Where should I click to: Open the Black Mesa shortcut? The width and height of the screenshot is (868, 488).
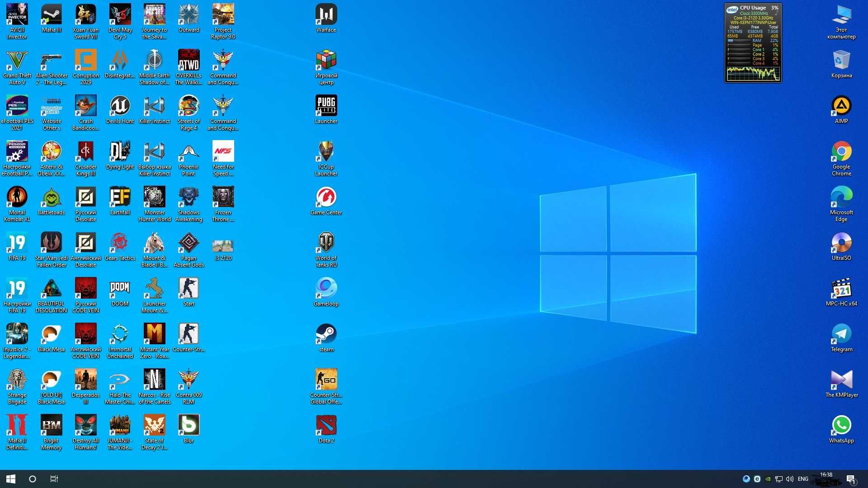pyautogui.click(x=52, y=338)
